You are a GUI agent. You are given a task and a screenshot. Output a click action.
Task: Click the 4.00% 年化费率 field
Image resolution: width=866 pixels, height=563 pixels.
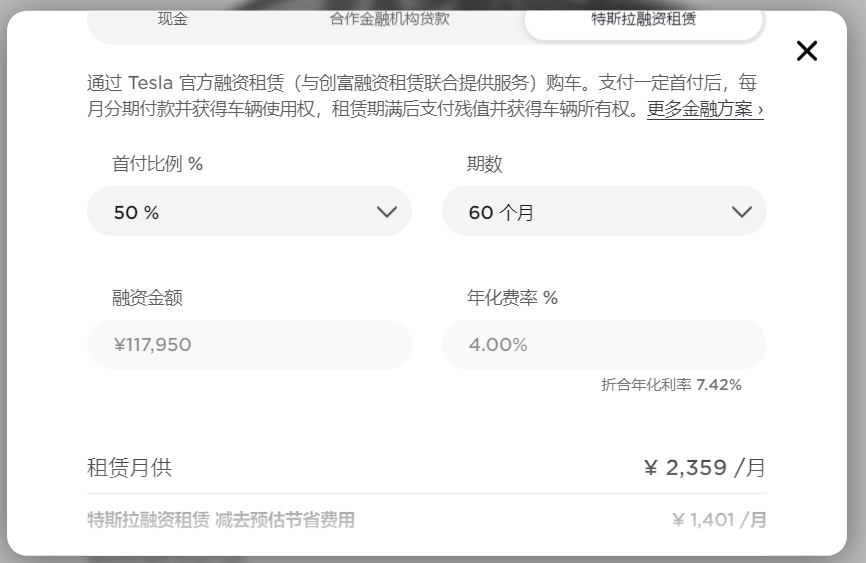point(604,345)
